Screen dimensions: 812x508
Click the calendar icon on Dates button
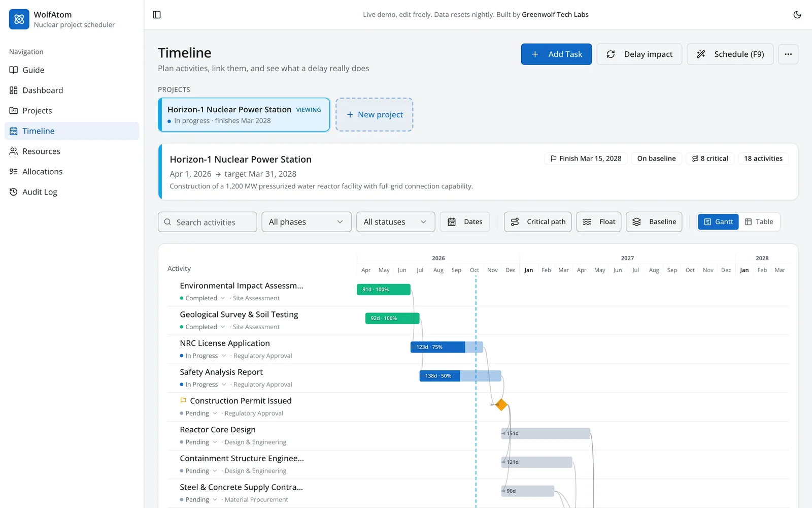452,222
